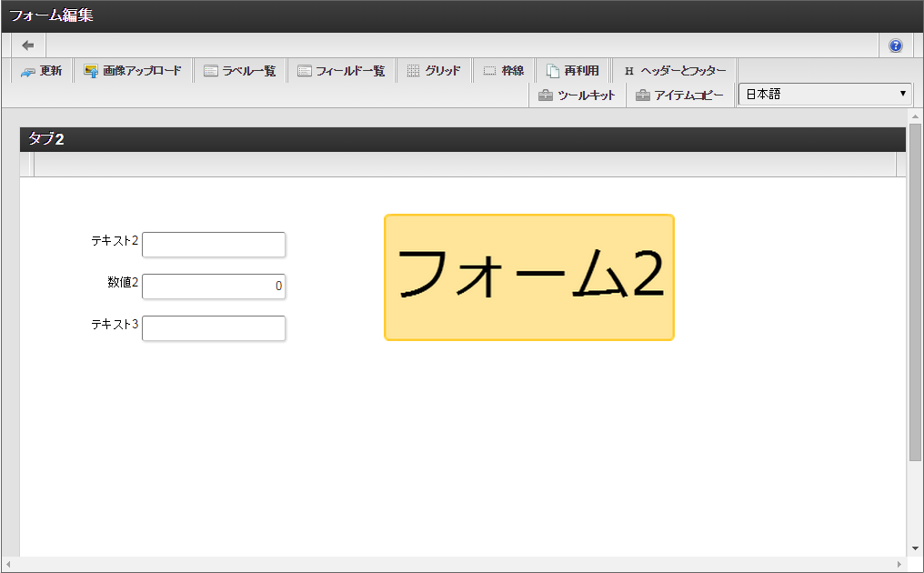
Task: Focus the テキスト3 text field
Action: click(x=214, y=328)
